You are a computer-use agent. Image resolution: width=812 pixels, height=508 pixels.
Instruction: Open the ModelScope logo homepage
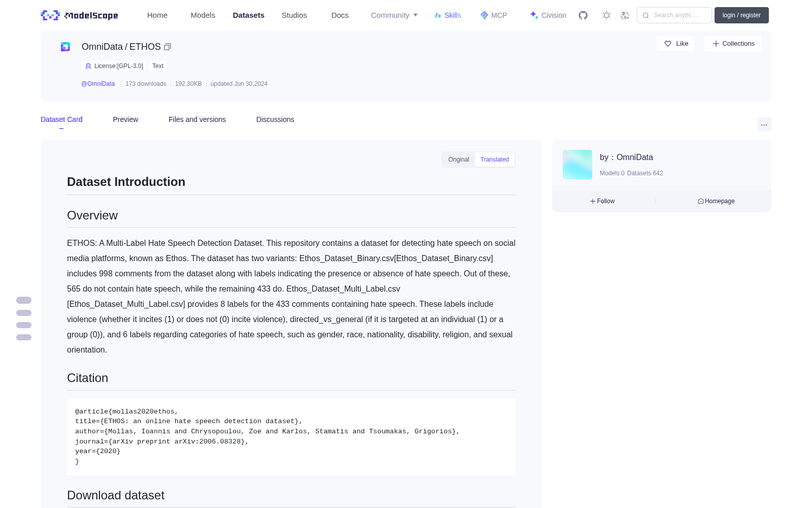[x=80, y=15]
